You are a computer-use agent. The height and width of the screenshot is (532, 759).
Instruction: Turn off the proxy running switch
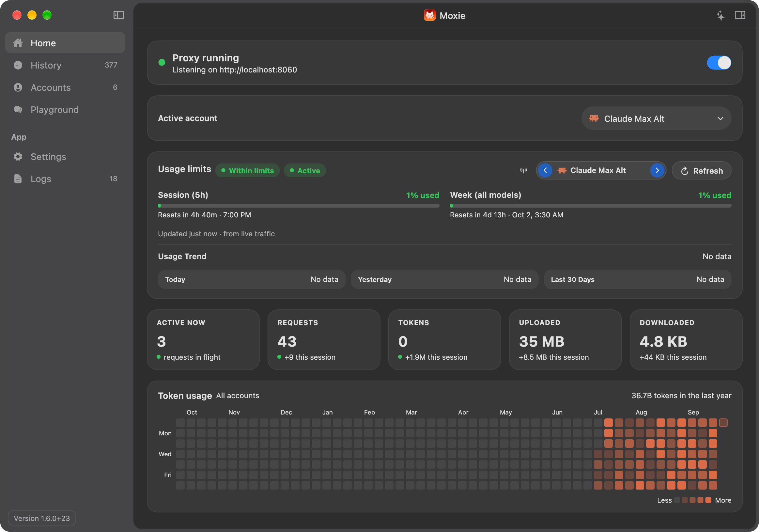click(x=719, y=62)
